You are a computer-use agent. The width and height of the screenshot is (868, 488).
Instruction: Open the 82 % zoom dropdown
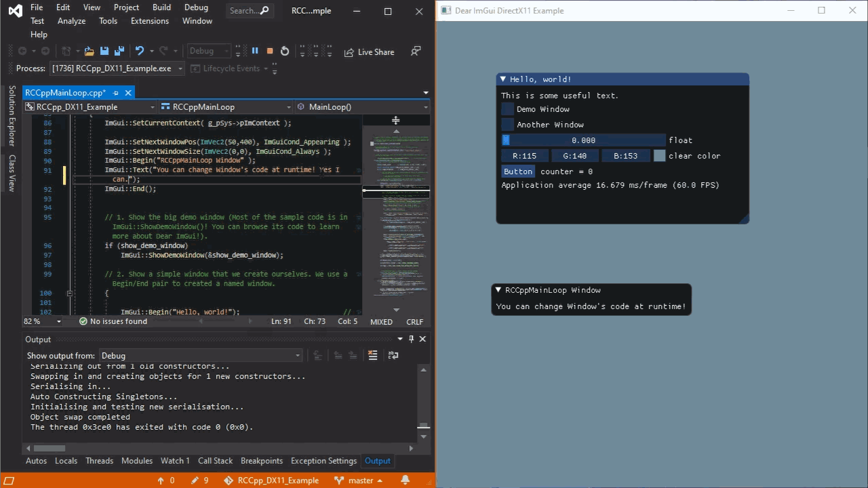pyautogui.click(x=58, y=322)
